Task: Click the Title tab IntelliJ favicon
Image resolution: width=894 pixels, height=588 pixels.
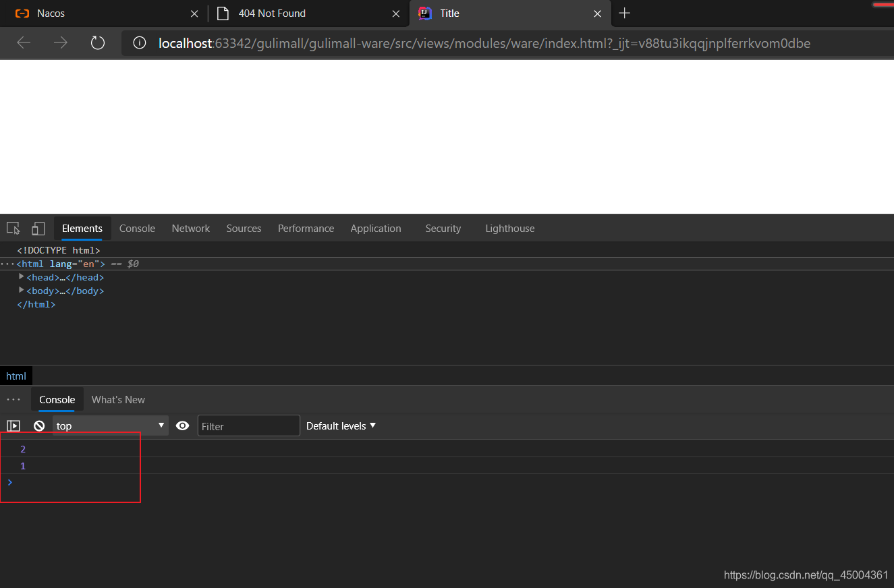Action: (x=425, y=13)
